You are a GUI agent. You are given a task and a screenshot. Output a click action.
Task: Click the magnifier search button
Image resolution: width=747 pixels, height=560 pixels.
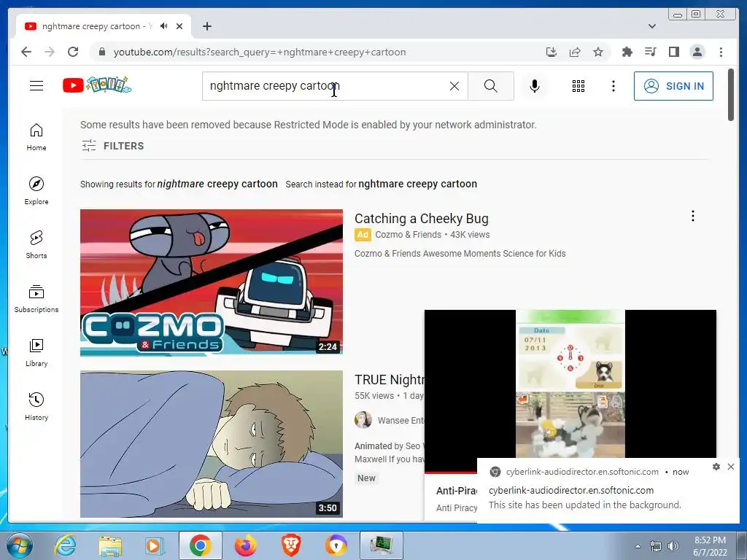(491, 86)
